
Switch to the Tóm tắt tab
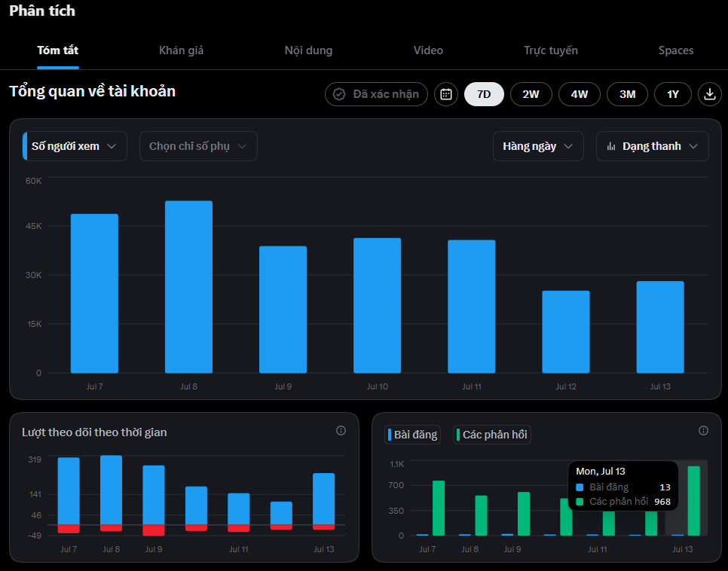57,50
